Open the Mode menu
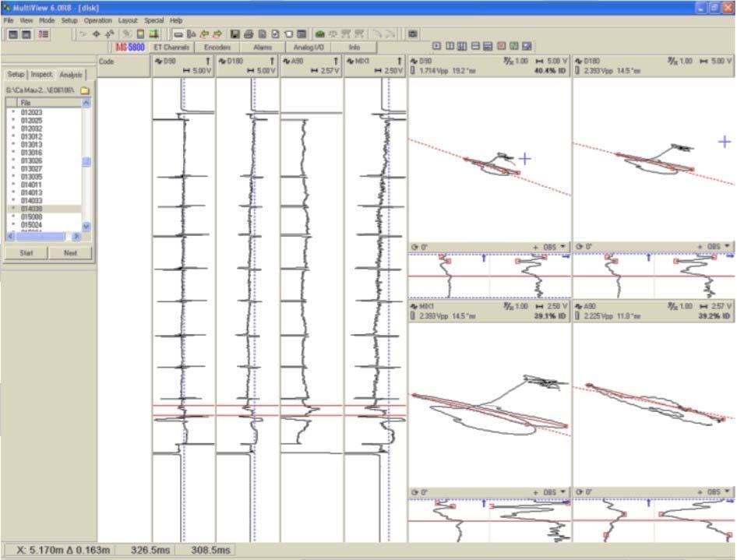Image resolution: width=737 pixels, height=560 pixels. pyautogui.click(x=47, y=21)
